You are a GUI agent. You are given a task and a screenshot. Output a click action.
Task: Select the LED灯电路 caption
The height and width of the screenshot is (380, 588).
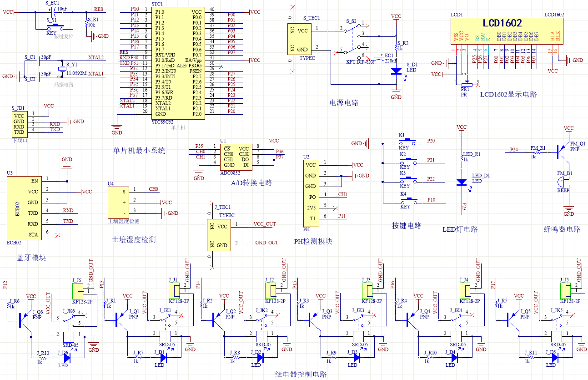pos(460,229)
